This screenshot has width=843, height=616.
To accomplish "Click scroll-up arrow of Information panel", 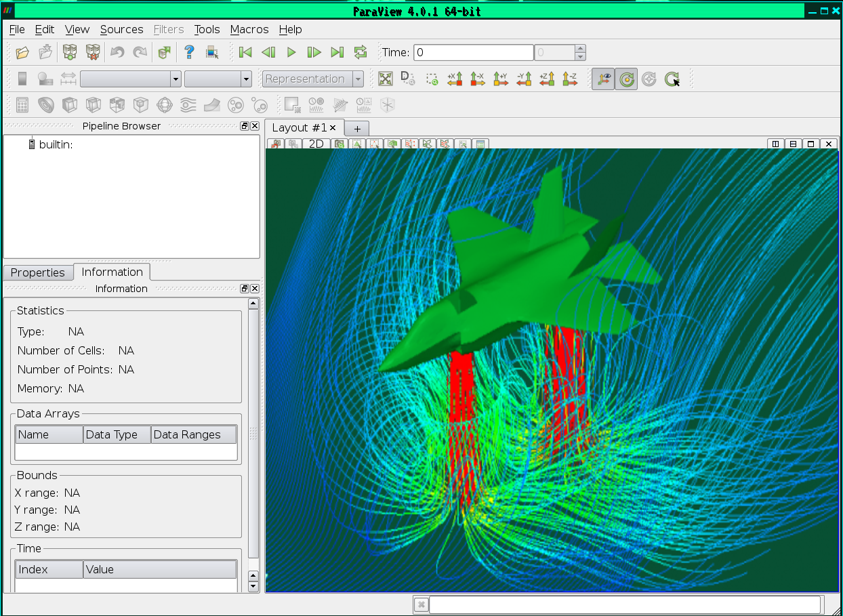I will pyautogui.click(x=253, y=304).
